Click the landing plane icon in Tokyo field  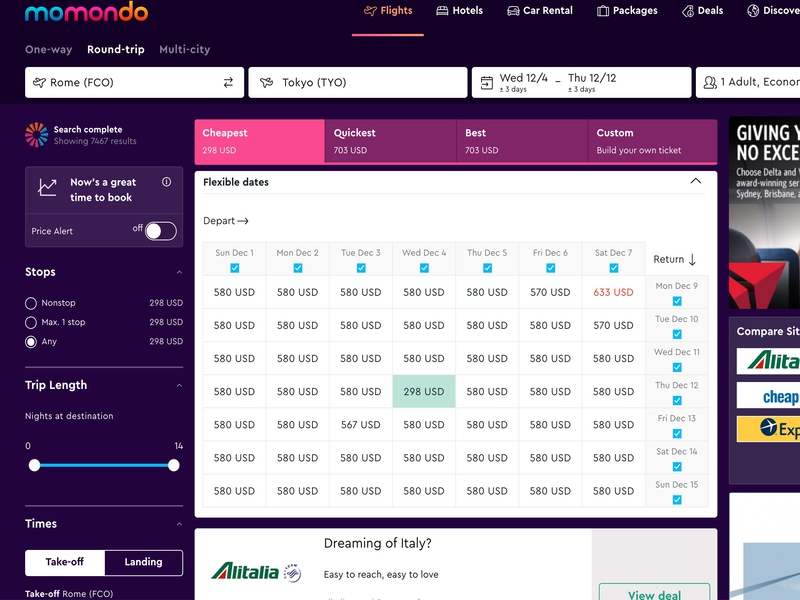click(266, 83)
